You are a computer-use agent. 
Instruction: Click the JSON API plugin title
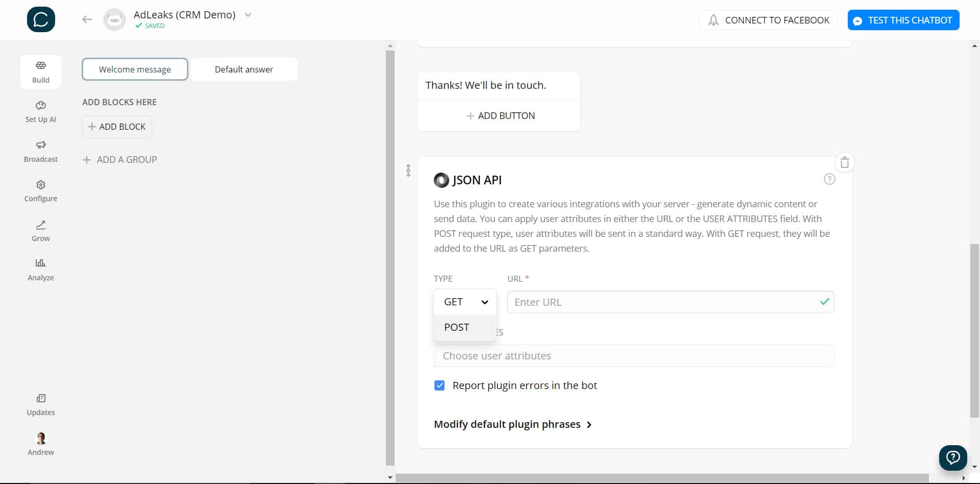coord(477,180)
